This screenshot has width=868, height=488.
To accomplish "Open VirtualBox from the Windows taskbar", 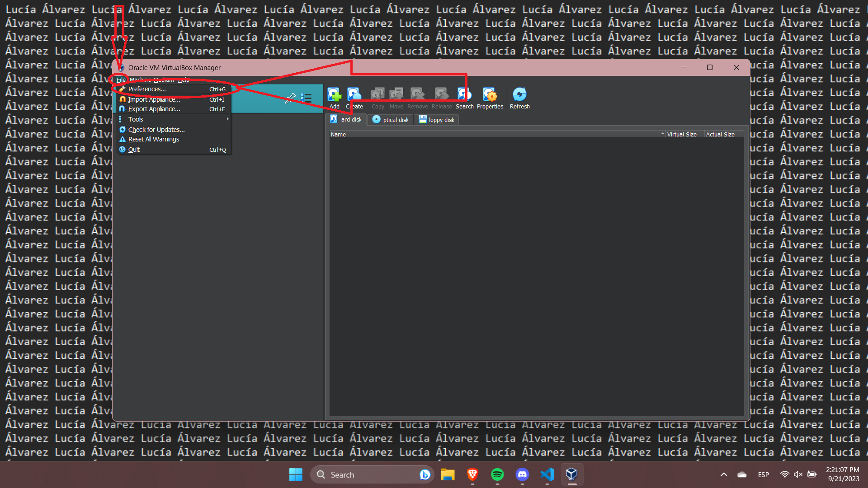I will (x=571, y=474).
